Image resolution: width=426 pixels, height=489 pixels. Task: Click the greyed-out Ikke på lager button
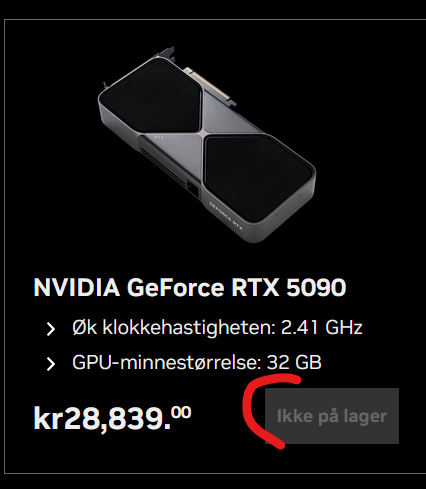pos(332,416)
